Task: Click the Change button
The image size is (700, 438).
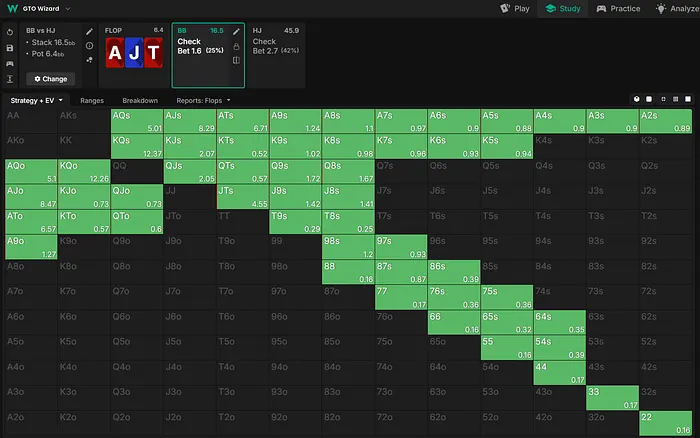Action: [x=49, y=78]
